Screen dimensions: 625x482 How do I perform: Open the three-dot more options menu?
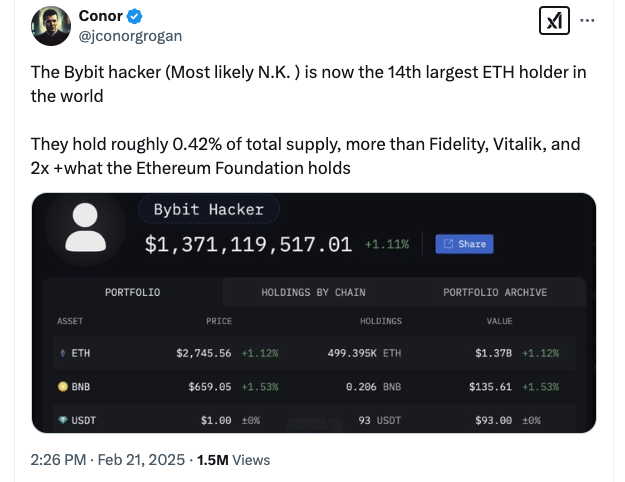pos(587,20)
